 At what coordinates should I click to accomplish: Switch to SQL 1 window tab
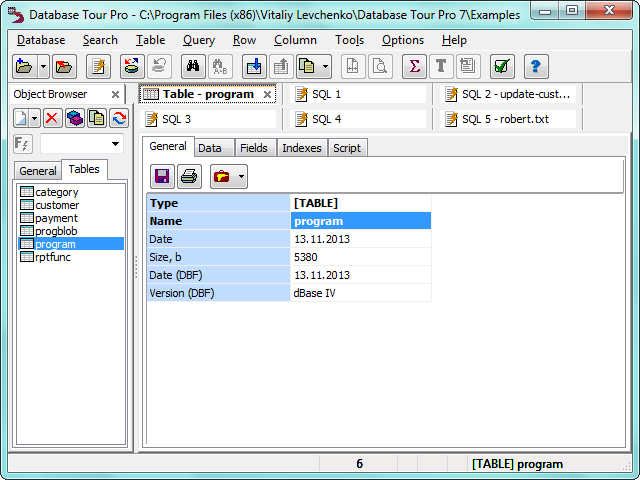[x=358, y=94]
